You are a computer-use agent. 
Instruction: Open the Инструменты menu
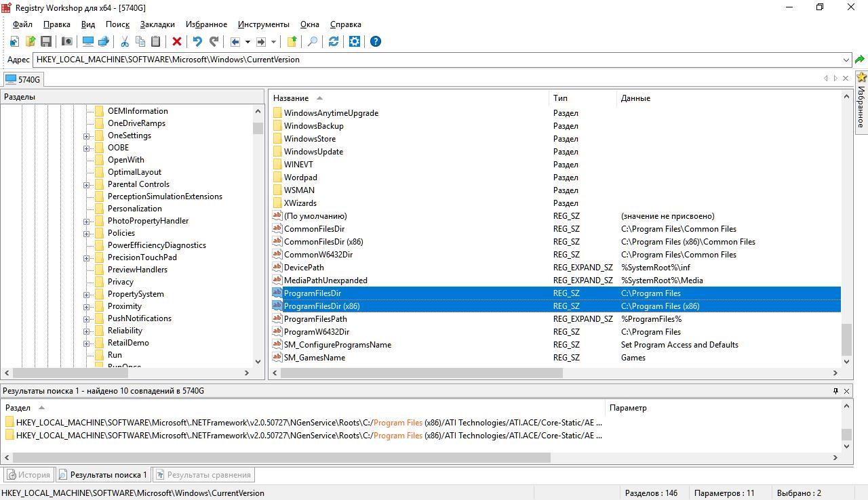264,24
